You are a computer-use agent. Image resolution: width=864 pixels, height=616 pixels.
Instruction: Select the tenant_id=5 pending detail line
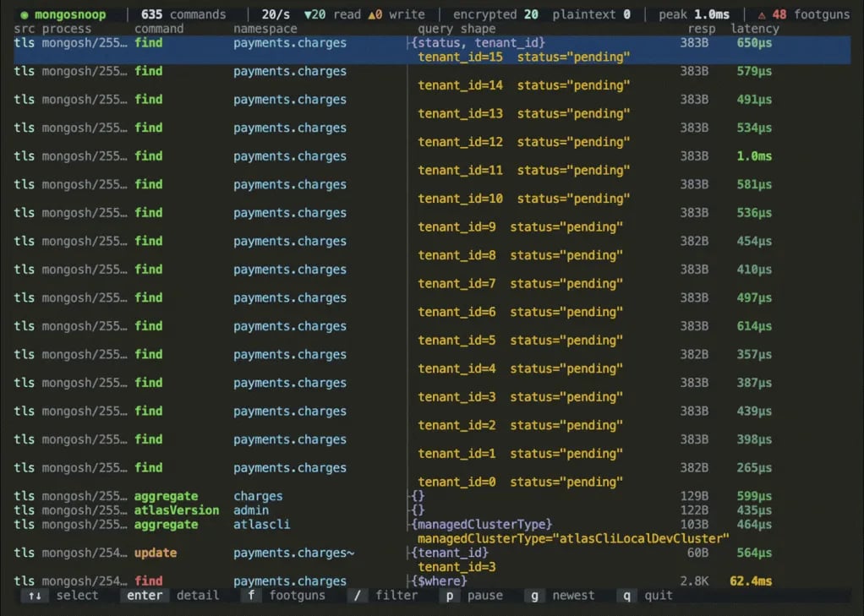pos(520,341)
